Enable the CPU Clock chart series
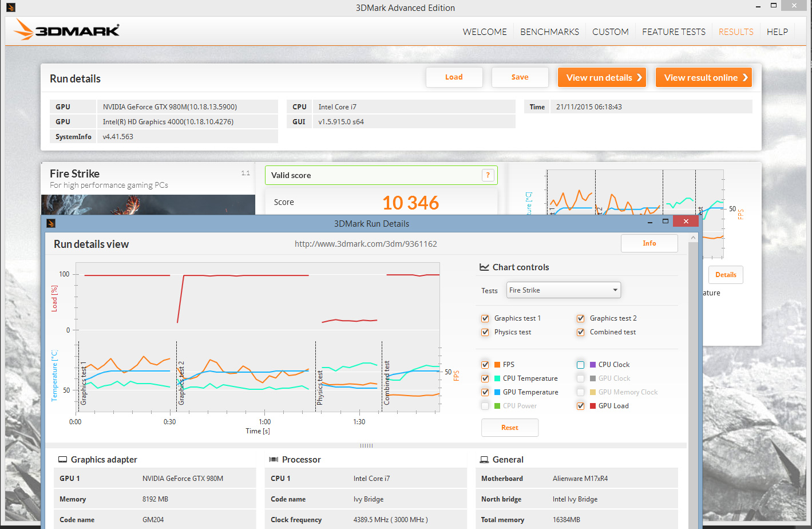This screenshot has height=529, width=812. (x=581, y=365)
